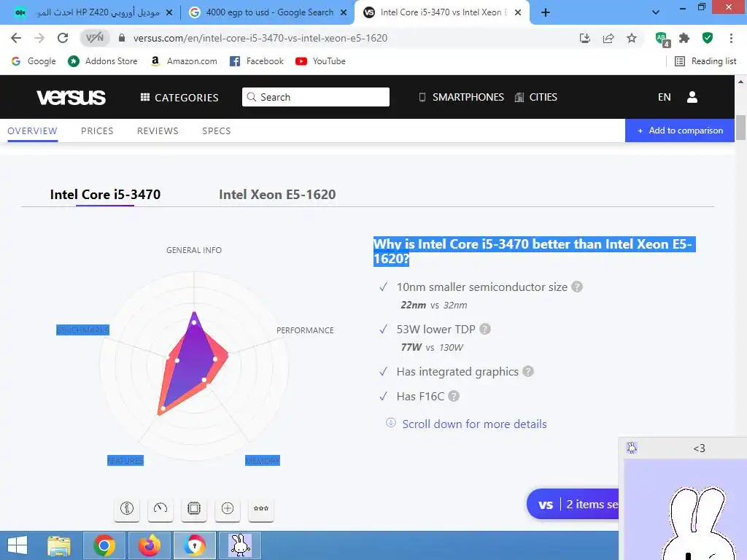Screen dimensions: 747x560
Task: Select the Intel Xeon E5-1620 tab
Action: [277, 194]
